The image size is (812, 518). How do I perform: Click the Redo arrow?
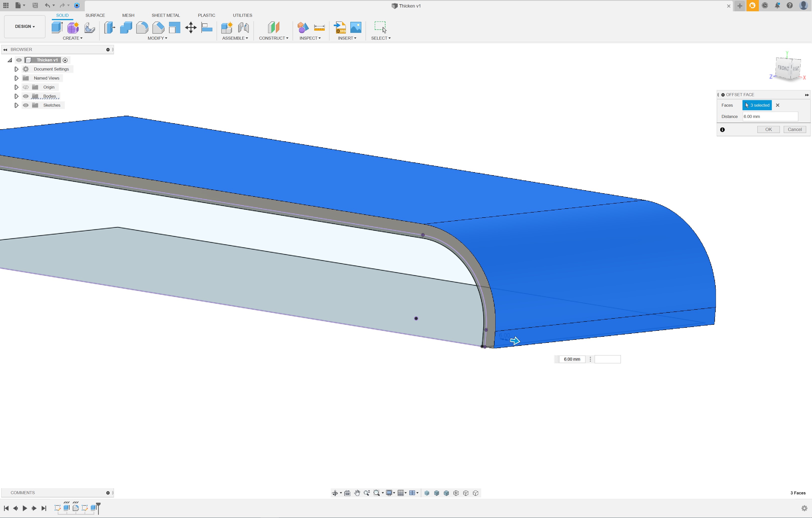(x=62, y=6)
